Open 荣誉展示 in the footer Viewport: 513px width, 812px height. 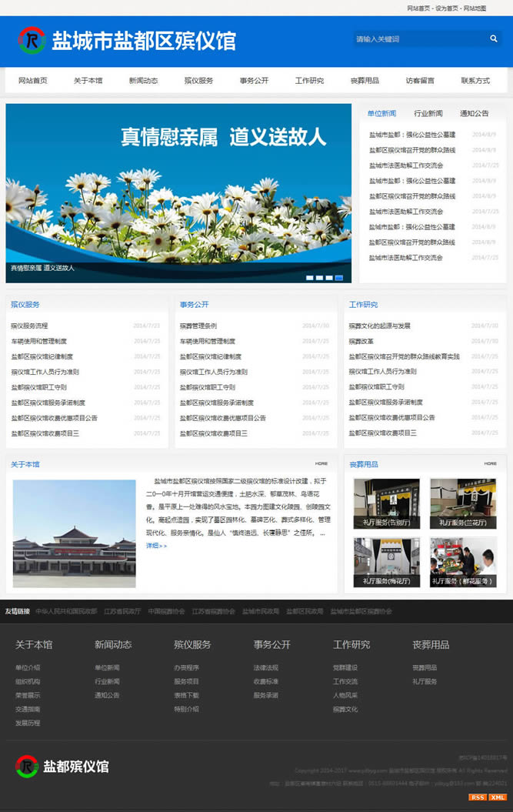point(28,695)
